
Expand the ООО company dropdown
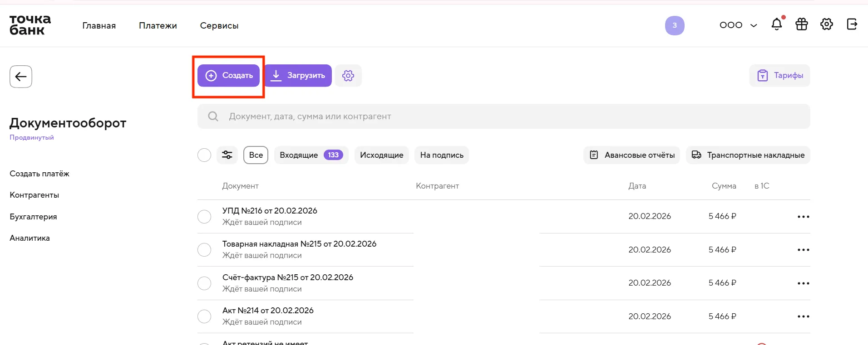pyautogui.click(x=738, y=25)
